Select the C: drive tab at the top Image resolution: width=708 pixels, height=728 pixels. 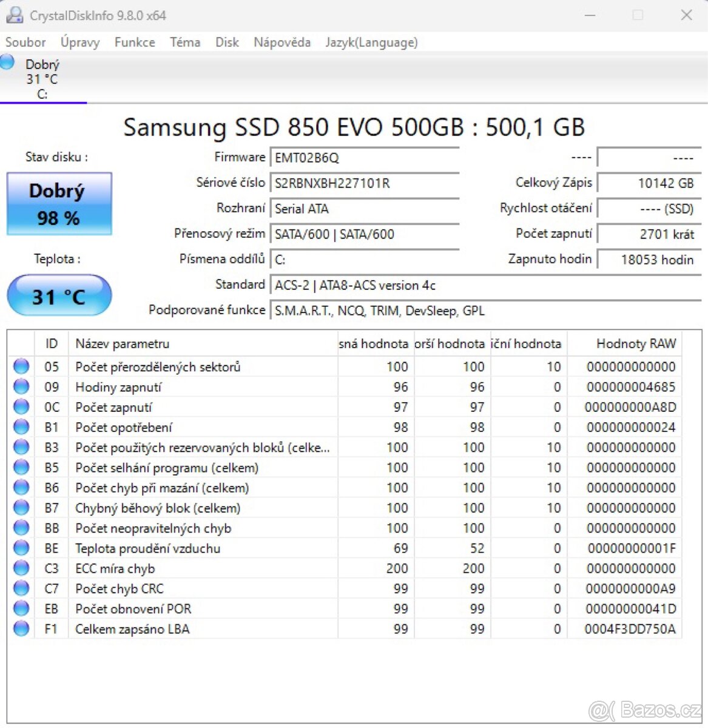[42, 79]
